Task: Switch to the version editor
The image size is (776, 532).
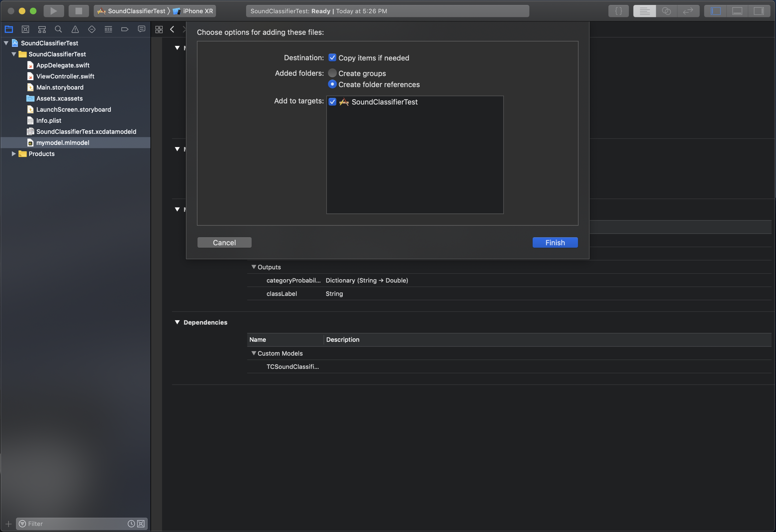Action: click(x=688, y=11)
